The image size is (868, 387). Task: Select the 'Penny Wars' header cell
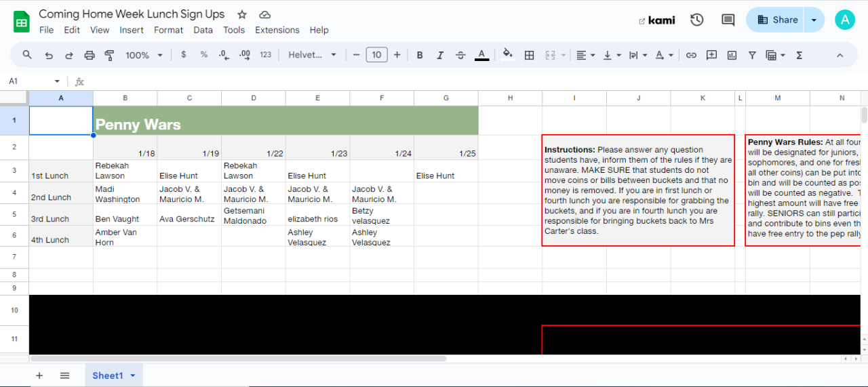pos(285,121)
